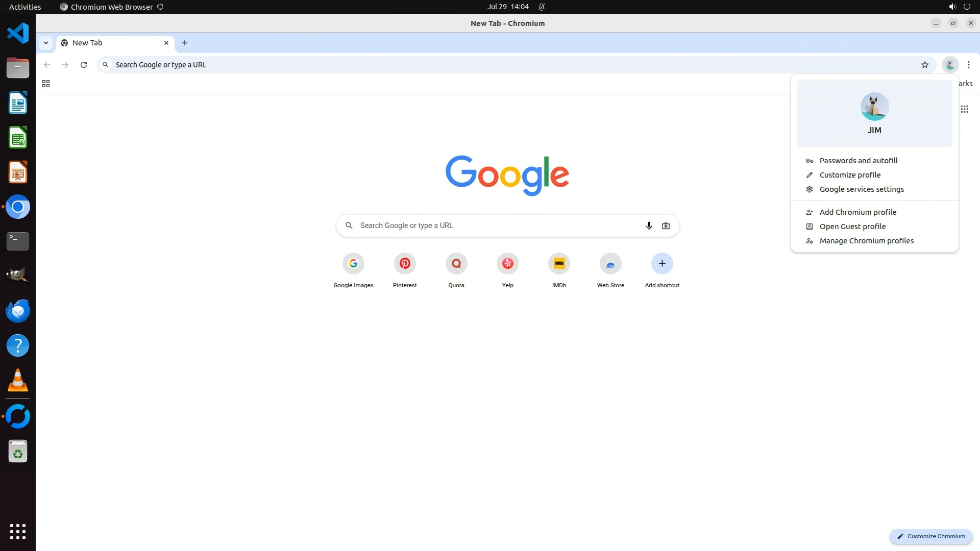Click the reload page icon
The height and width of the screenshot is (551, 980).
(84, 65)
